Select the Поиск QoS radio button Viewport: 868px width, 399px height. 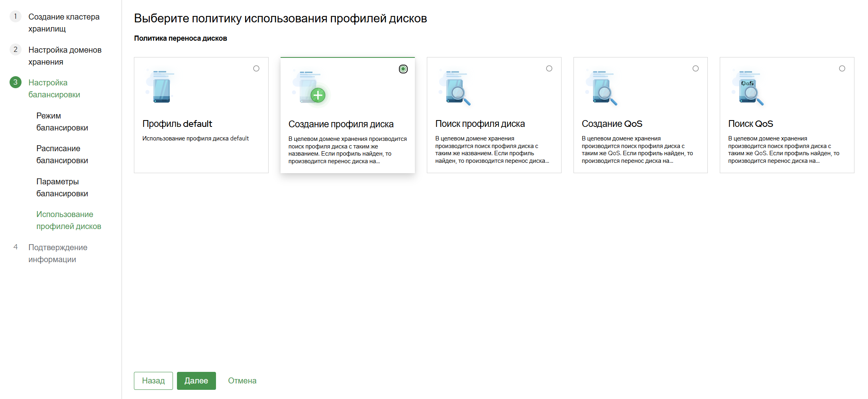[x=842, y=69]
